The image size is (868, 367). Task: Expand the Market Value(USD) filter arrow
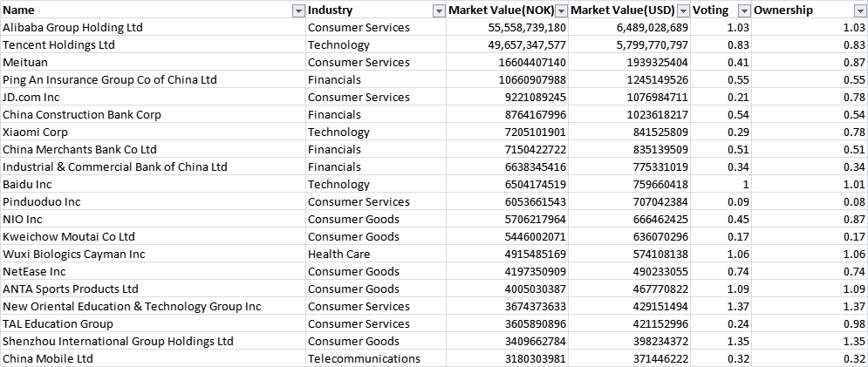(681, 10)
